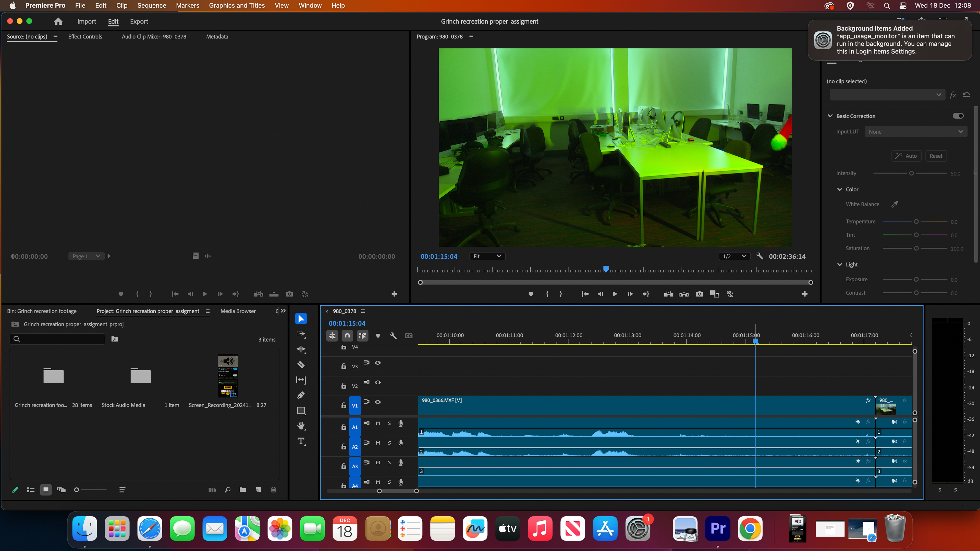
Task: Open the Bin: Grinch recreation footage tab
Action: tap(41, 311)
